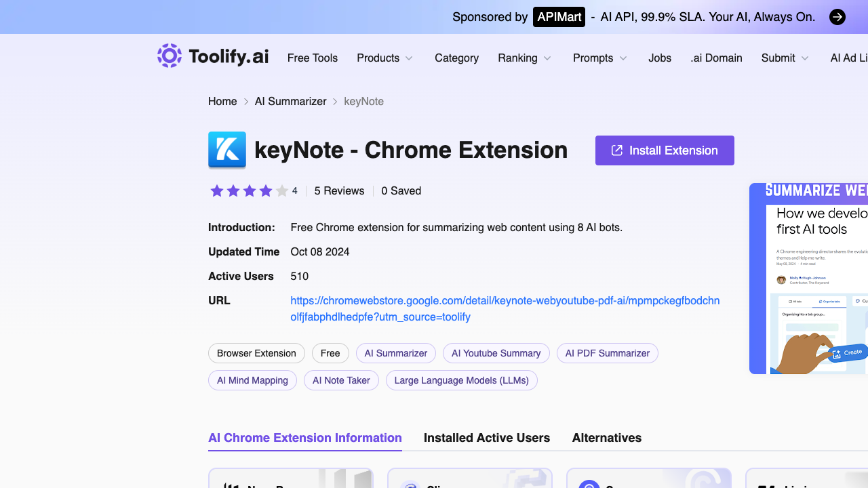Open the extension screenshot preview
The height and width of the screenshot is (488, 868).
click(x=808, y=279)
